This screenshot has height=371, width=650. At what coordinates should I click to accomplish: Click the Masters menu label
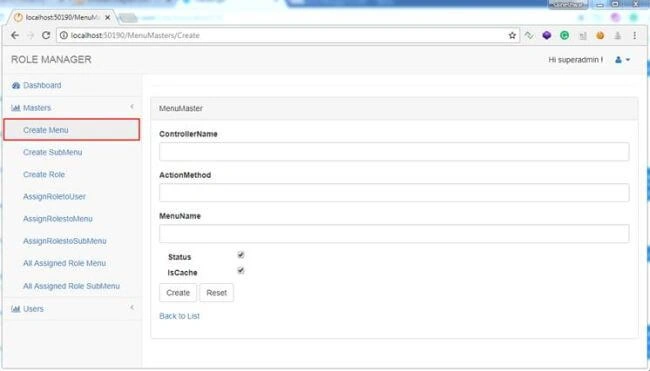click(x=37, y=108)
